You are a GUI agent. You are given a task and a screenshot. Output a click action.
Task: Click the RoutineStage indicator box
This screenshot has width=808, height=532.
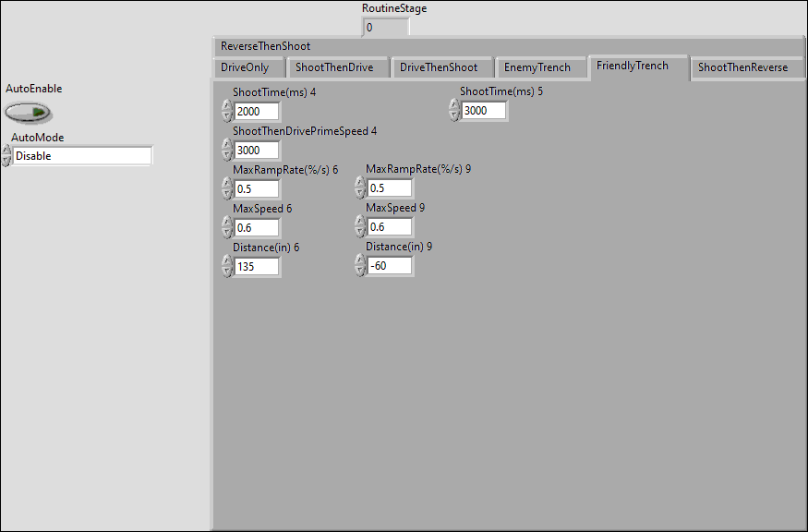[x=384, y=28]
